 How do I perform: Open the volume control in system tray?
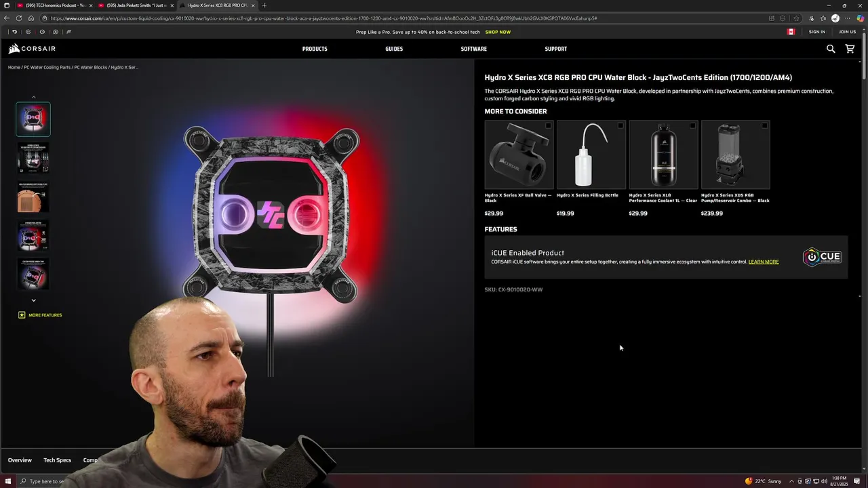point(824,481)
